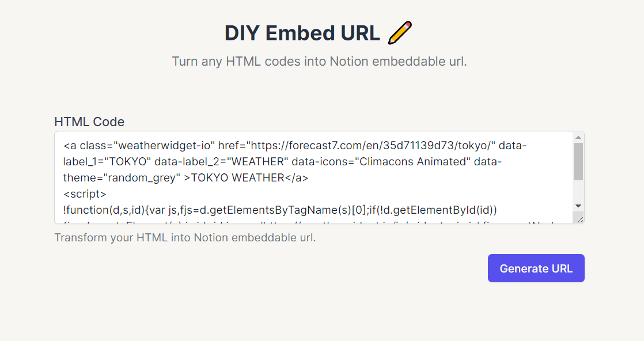The width and height of the screenshot is (644, 341).
Task: Click the HTML Code field label
Action: pyautogui.click(x=89, y=122)
